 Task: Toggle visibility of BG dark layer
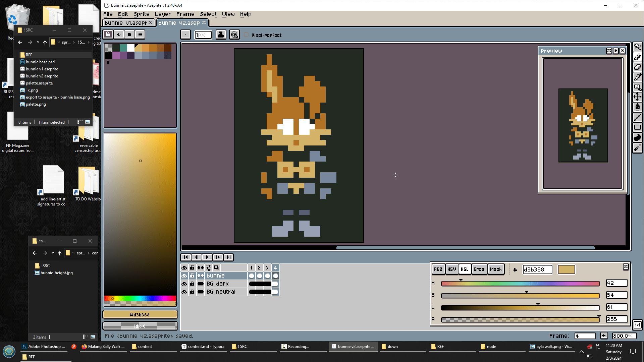[184, 284]
